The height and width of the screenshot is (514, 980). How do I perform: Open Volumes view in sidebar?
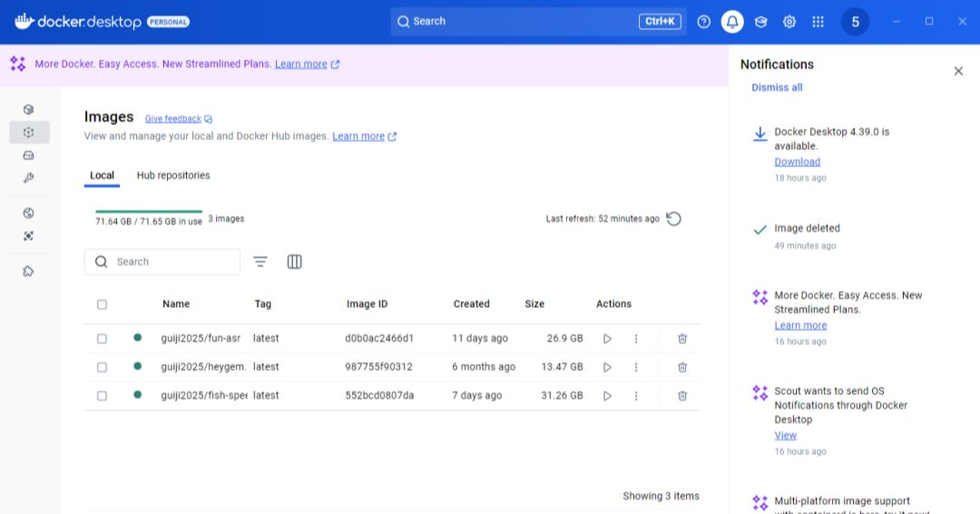pos(28,155)
